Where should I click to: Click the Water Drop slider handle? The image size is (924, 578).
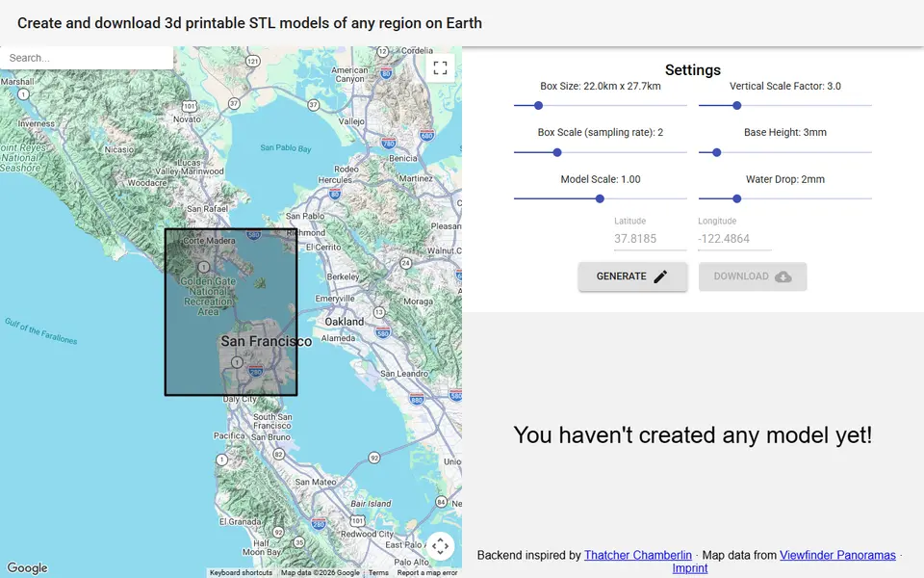pyautogui.click(x=736, y=198)
